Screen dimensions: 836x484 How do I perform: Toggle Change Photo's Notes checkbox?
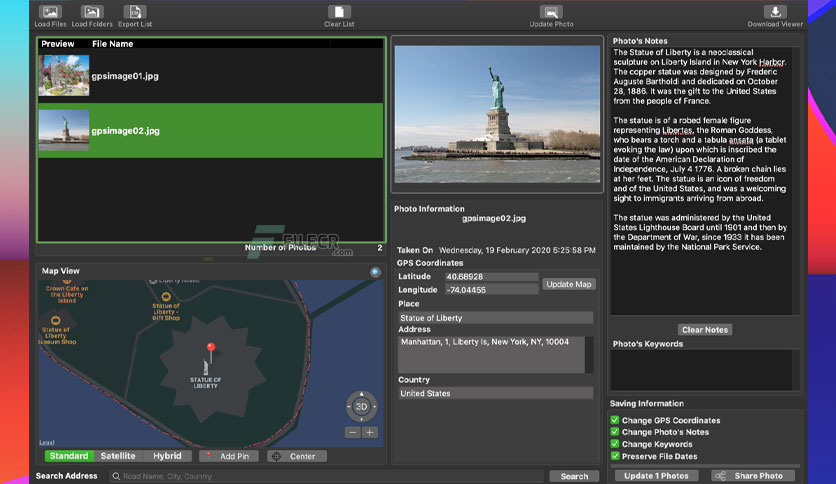615,432
